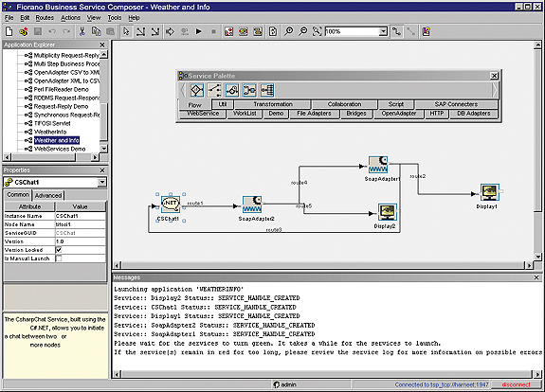
Task: Click the Zoom in magnifier icon
Action: [x=288, y=31]
